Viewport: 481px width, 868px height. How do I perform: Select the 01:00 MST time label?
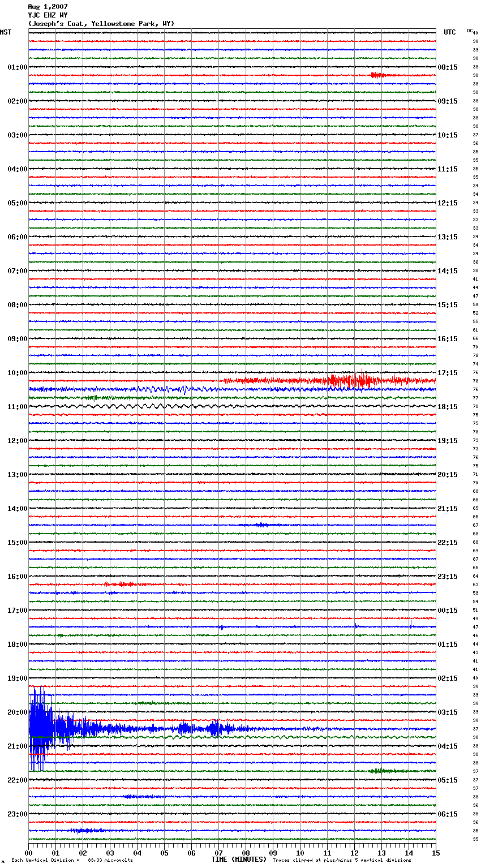click(18, 67)
